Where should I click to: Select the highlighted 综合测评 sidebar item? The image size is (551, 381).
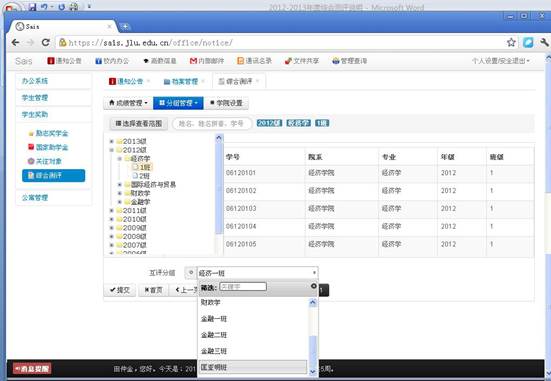(x=53, y=175)
